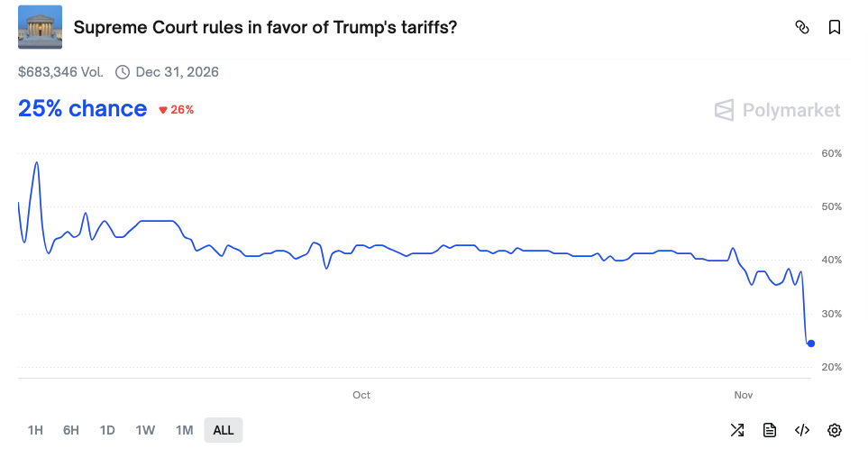Click the blue endpoint marker on chart

point(811,343)
